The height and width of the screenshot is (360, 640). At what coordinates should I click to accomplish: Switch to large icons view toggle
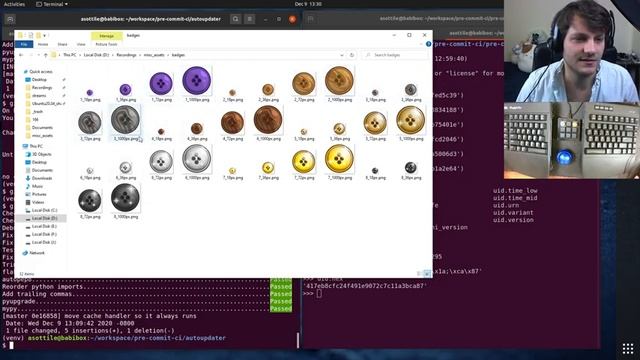tap(427, 273)
